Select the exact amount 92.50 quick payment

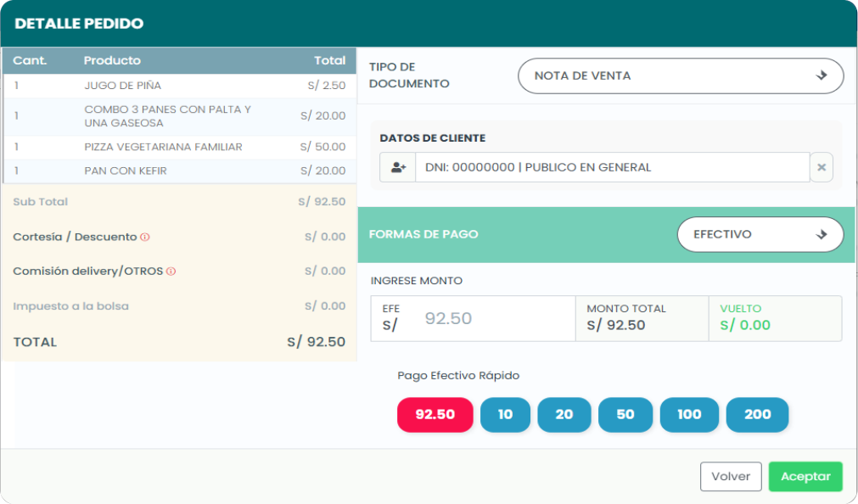(x=435, y=415)
